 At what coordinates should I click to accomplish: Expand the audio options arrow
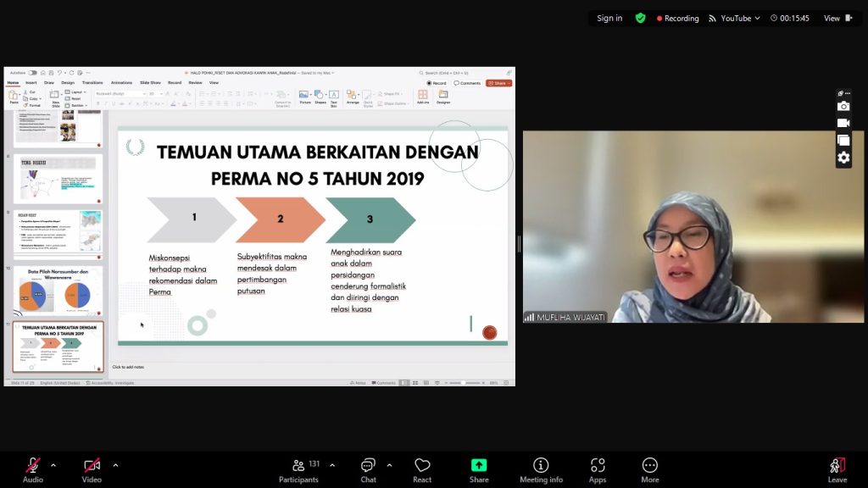click(53, 465)
